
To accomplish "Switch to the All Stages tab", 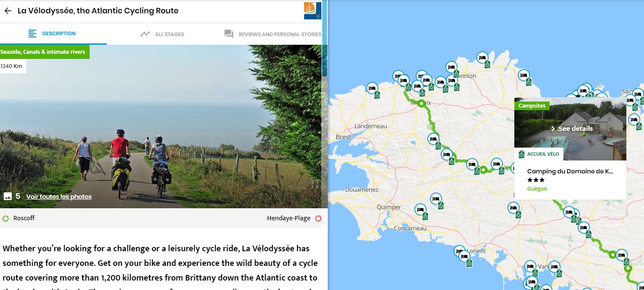I will [162, 34].
